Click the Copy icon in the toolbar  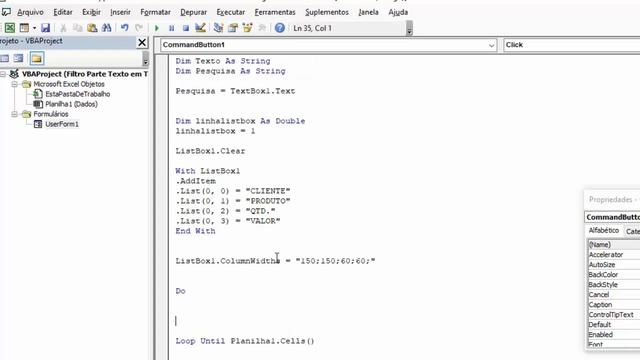point(78,28)
